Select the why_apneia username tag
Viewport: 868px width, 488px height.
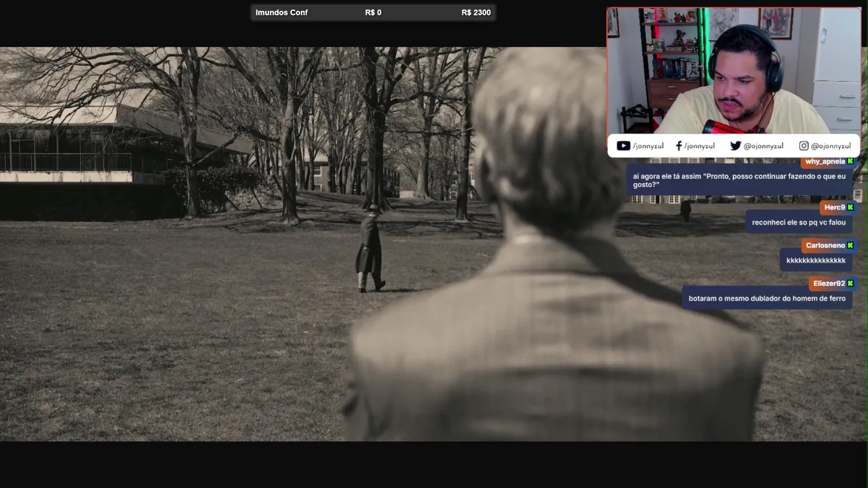click(x=825, y=161)
